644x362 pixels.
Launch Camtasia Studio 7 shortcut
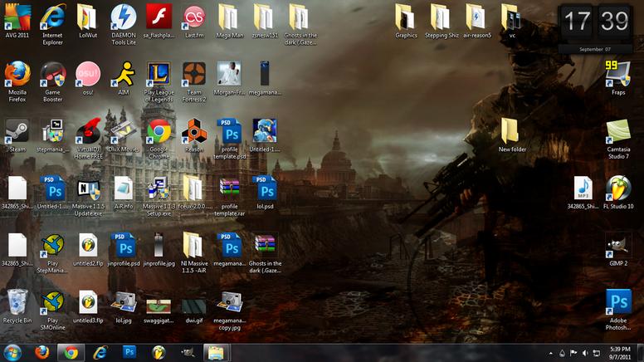tap(618, 138)
